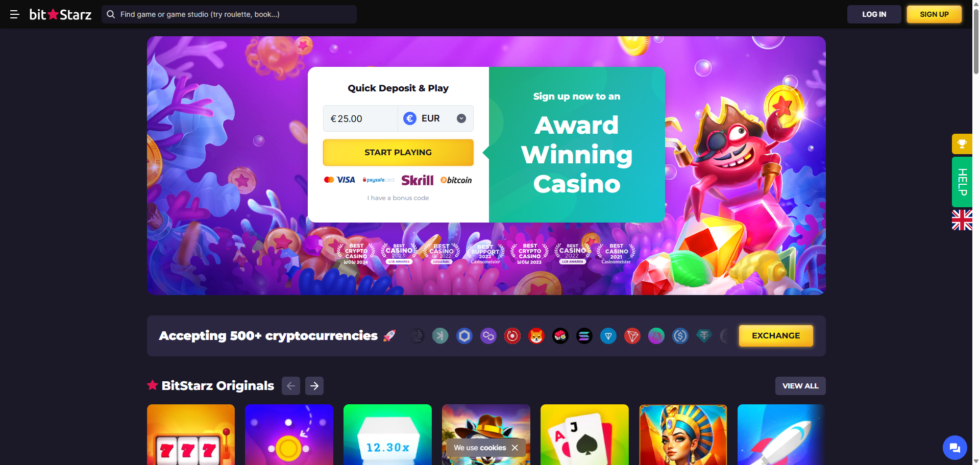Click the START PLAYING button
Viewport: 980px width, 465px height.
pos(398,152)
